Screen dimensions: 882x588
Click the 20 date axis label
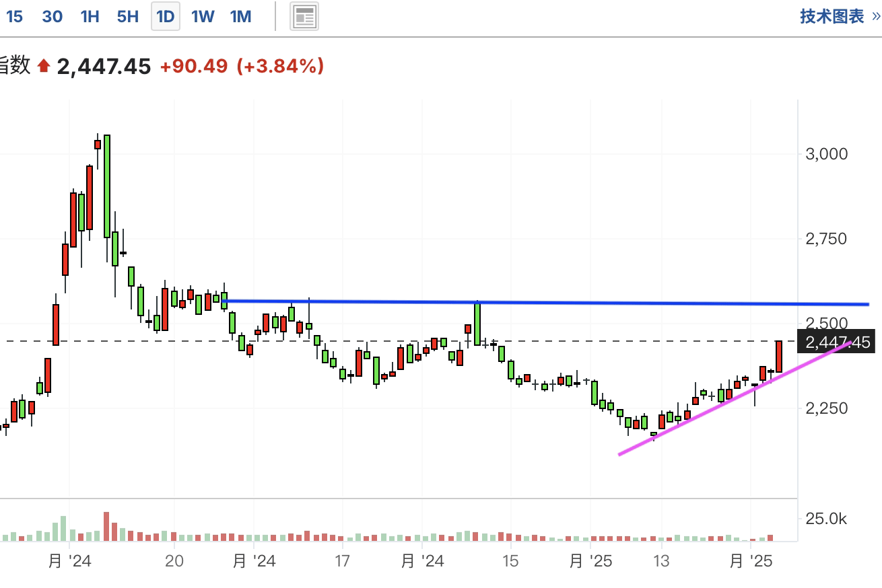(x=174, y=560)
